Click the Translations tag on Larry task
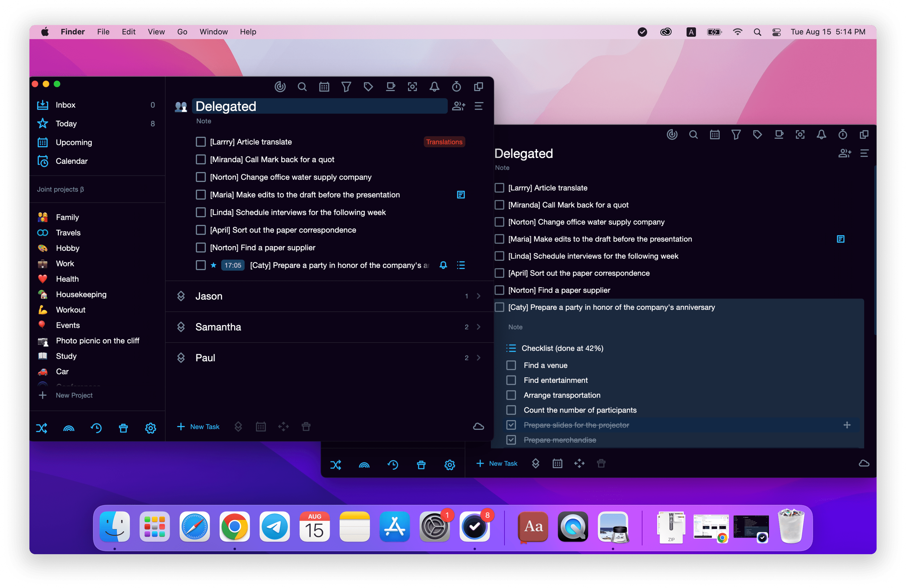The width and height of the screenshot is (906, 588). click(444, 142)
